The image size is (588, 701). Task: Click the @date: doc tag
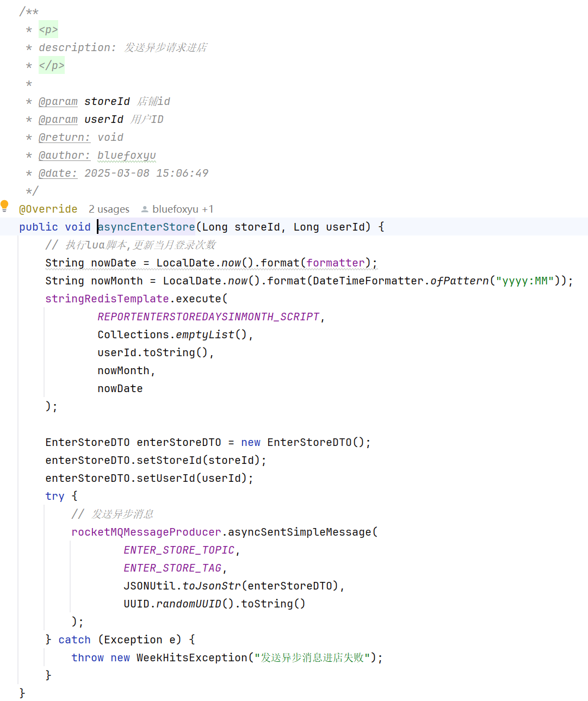point(58,173)
